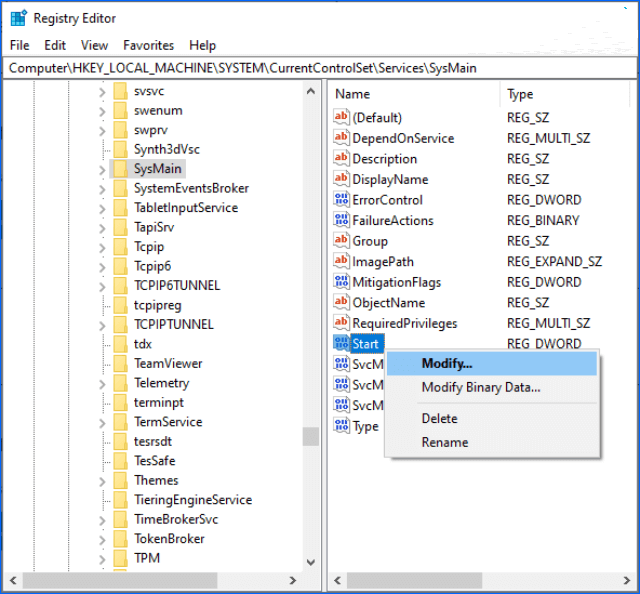This screenshot has width=640, height=594.
Task: Select the TieringEngineService tree key
Action: click(193, 500)
